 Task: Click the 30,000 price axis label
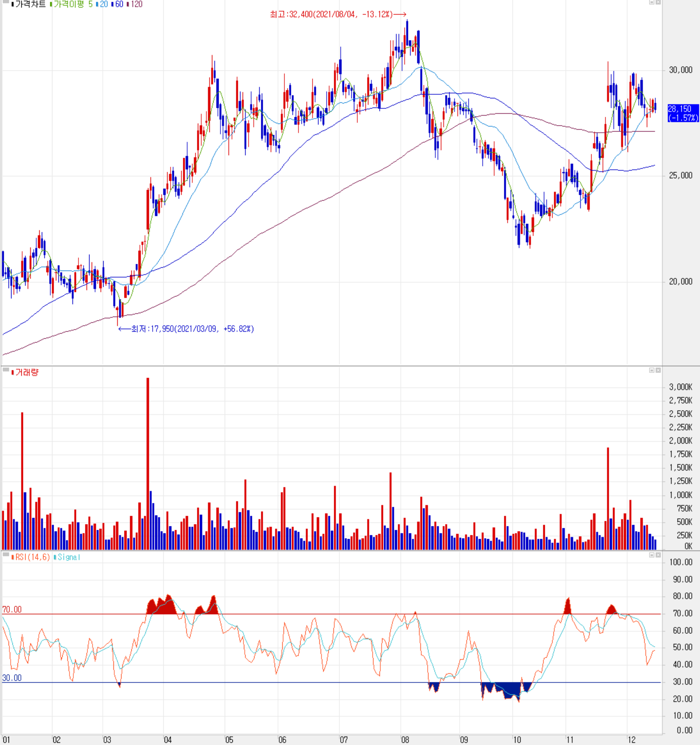click(x=681, y=70)
